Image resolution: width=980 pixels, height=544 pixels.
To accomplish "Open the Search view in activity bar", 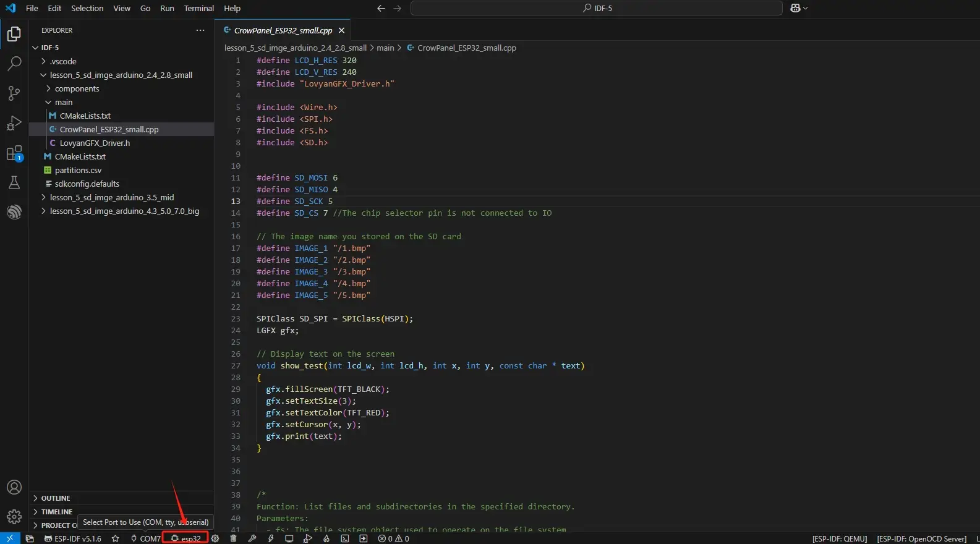I will pos(14,64).
